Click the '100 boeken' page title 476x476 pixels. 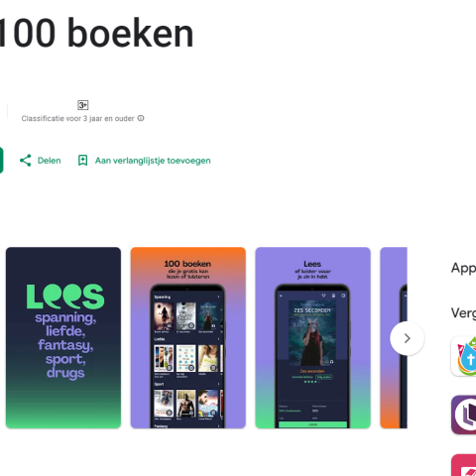pyautogui.click(x=96, y=33)
